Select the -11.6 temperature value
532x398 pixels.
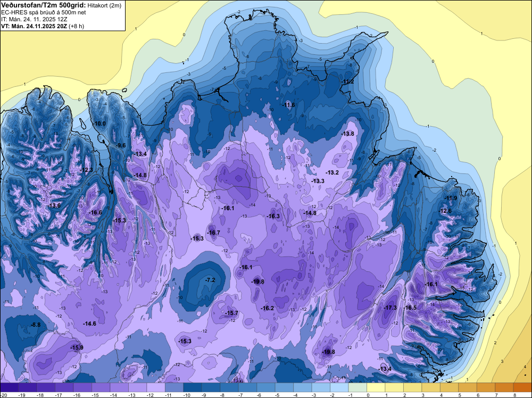(x=289, y=105)
